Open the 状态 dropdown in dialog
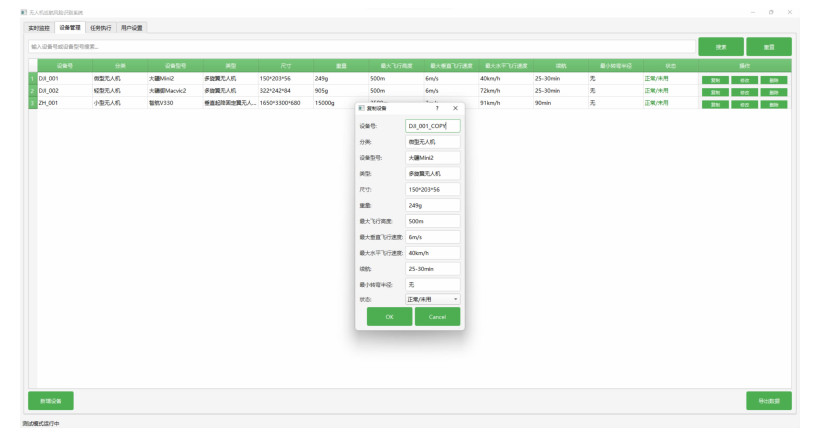Screen dimensions: 825x439 tap(432, 299)
